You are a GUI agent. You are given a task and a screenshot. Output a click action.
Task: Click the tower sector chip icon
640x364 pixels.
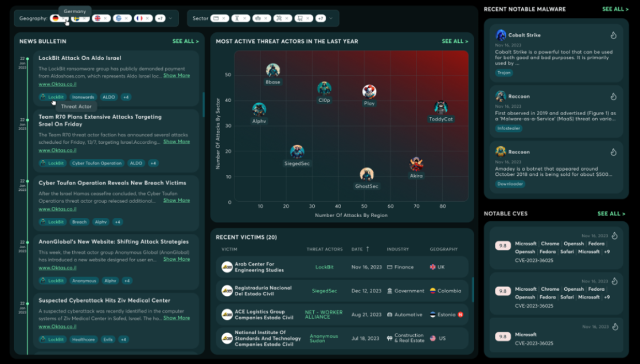click(x=237, y=18)
